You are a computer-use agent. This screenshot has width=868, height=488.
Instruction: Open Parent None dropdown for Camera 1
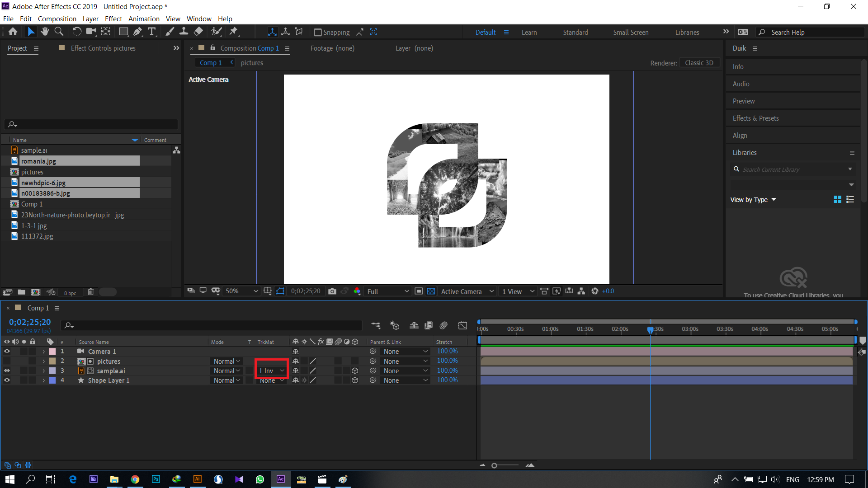pos(405,351)
